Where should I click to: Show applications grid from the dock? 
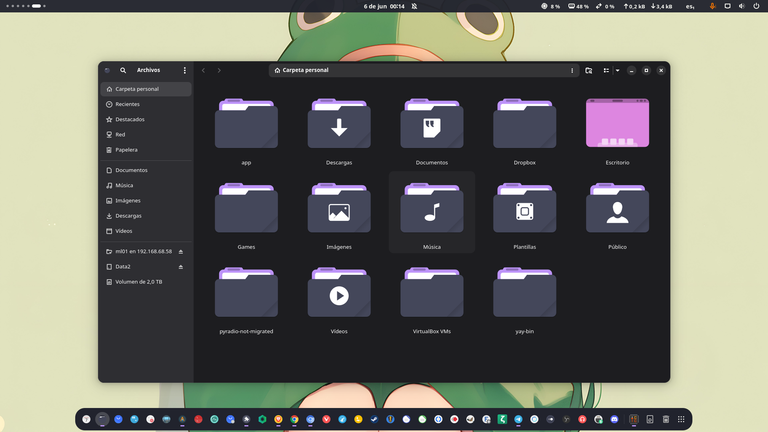coord(681,419)
